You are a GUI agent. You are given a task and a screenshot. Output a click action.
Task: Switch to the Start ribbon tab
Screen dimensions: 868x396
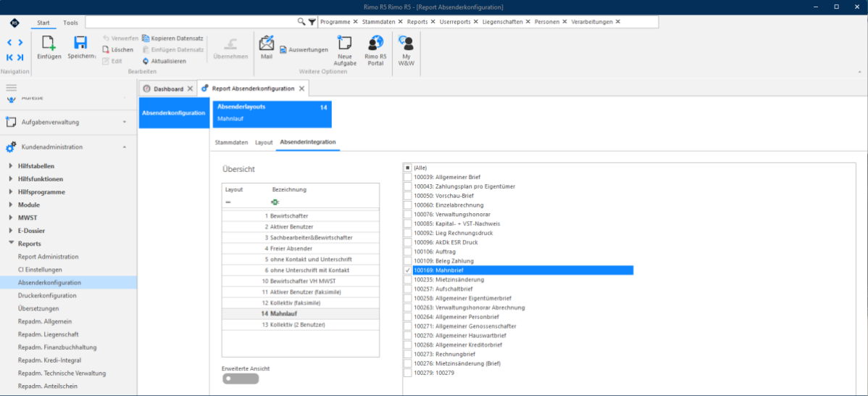coord(43,22)
